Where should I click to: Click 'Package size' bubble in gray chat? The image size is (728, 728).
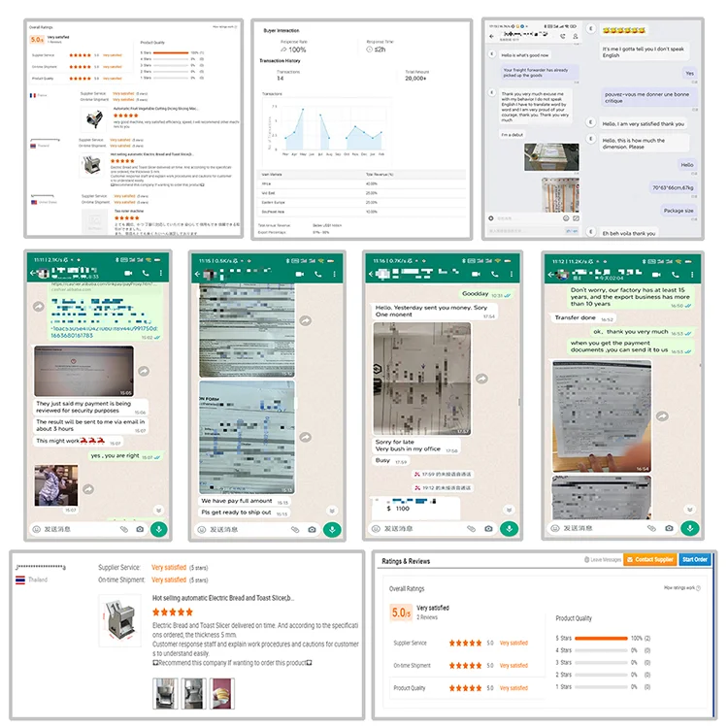(x=678, y=211)
